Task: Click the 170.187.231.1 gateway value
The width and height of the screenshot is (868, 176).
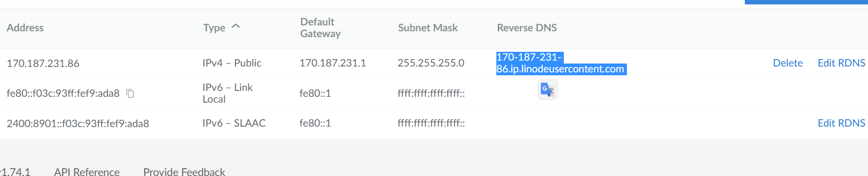Action: 333,63
